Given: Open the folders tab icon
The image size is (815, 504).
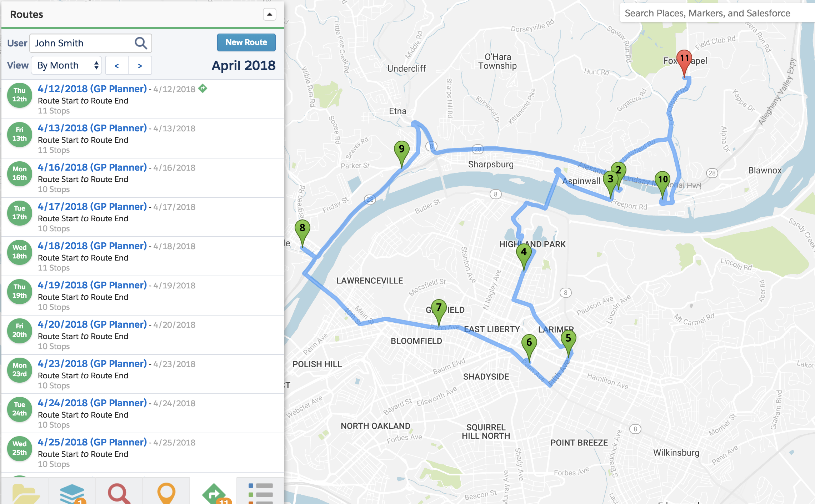Looking at the screenshot, I should tap(25, 493).
